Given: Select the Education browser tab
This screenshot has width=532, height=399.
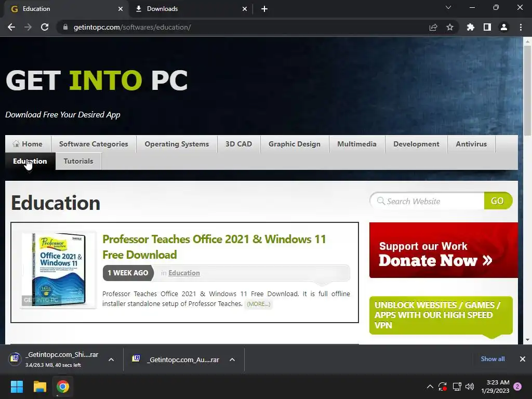Looking at the screenshot, I should [66, 9].
